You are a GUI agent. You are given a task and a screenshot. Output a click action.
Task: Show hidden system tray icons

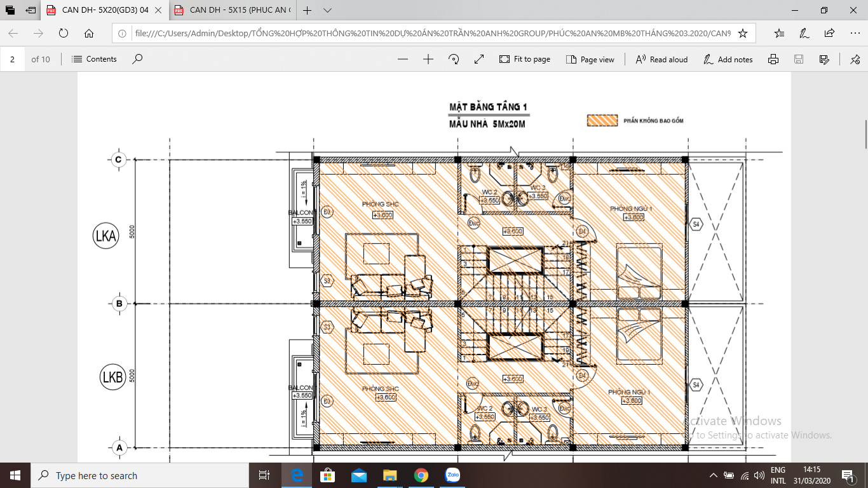[713, 475]
